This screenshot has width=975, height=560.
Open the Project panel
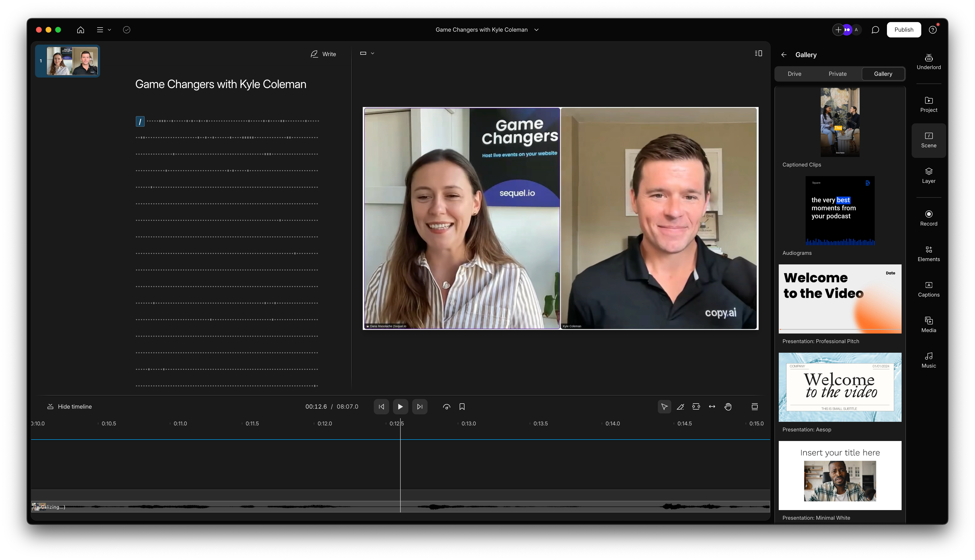point(928,105)
